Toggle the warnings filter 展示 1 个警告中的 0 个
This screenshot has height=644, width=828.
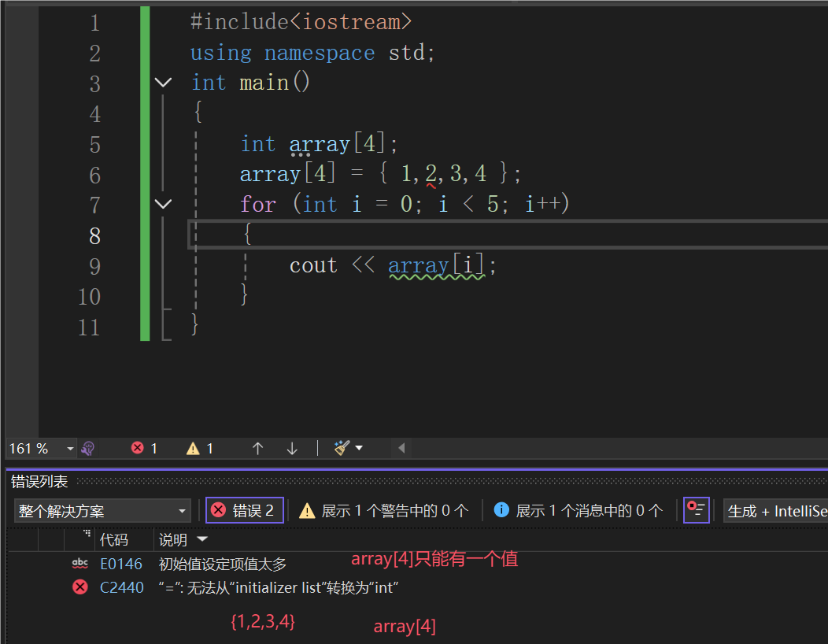coord(384,511)
